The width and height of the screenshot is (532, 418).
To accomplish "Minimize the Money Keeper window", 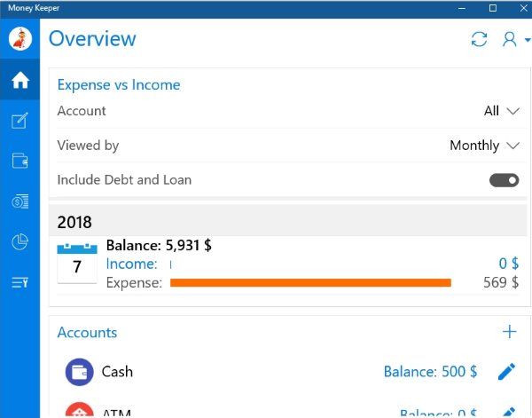I will pos(462,8).
